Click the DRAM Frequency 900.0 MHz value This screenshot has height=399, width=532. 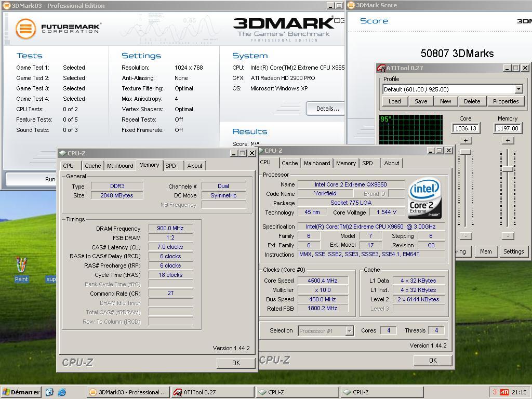pyautogui.click(x=170, y=229)
